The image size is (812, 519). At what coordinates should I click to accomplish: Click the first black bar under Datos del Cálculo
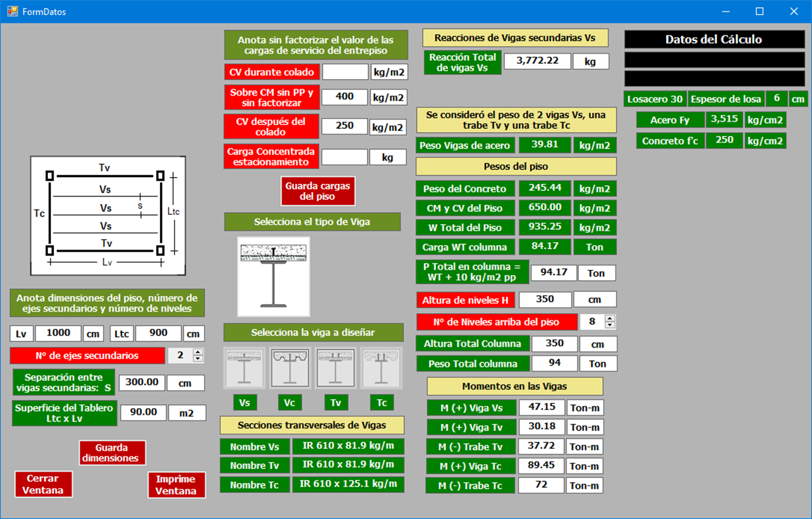(715, 60)
